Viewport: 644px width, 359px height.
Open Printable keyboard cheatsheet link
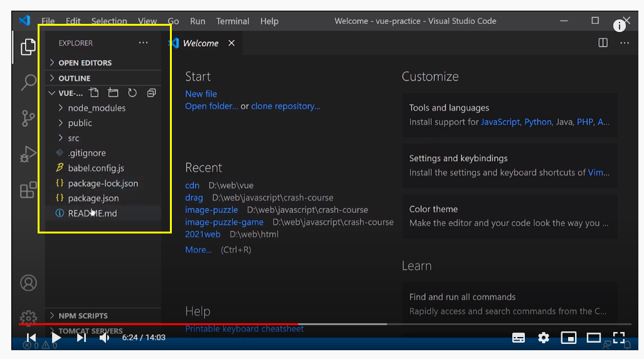pyautogui.click(x=245, y=329)
